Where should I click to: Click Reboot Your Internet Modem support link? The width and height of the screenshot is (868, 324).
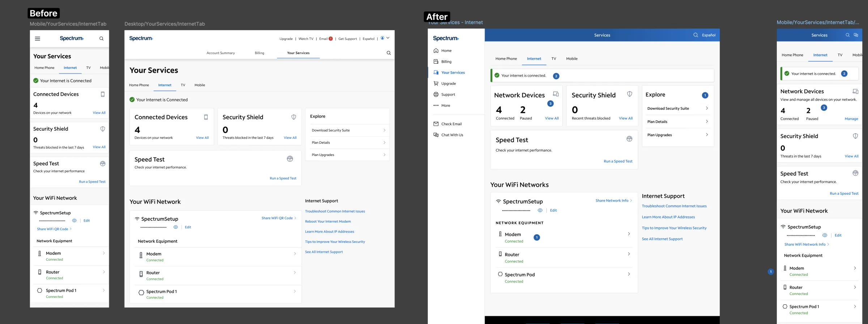pyautogui.click(x=328, y=222)
